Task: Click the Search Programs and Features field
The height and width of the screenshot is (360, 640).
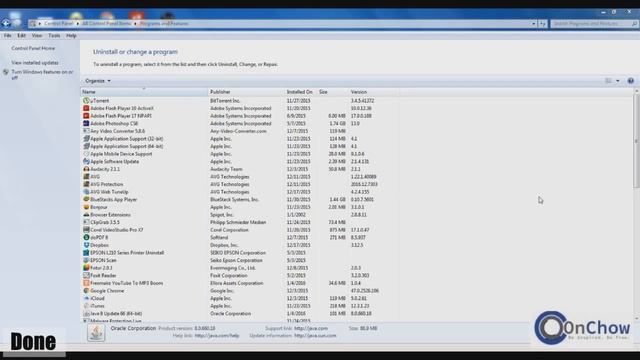Action: pos(594,24)
